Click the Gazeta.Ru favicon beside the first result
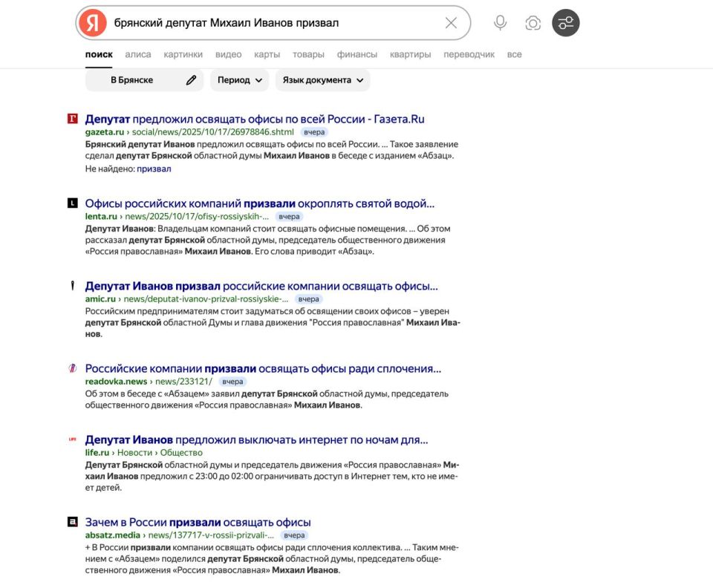The height and width of the screenshot is (588, 713). pyautogui.click(x=72, y=117)
